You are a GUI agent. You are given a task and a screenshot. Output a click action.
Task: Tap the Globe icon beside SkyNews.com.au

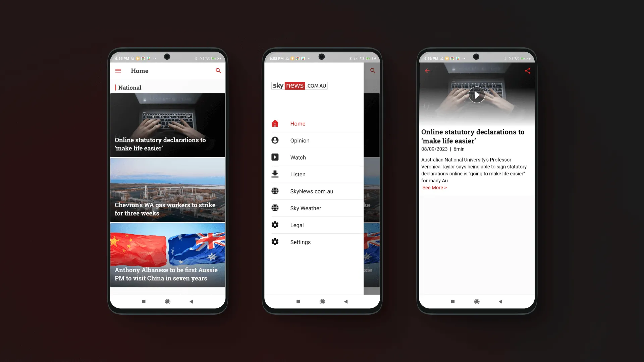(275, 191)
